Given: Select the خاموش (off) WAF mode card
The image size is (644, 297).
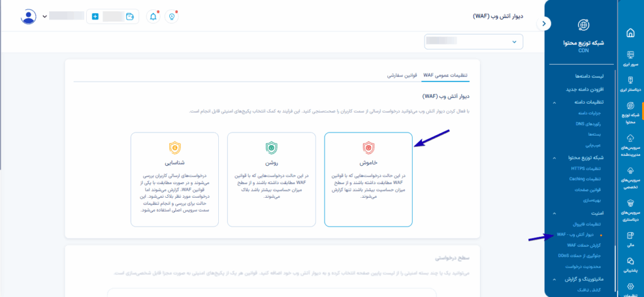Looking at the screenshot, I should pyautogui.click(x=369, y=179).
